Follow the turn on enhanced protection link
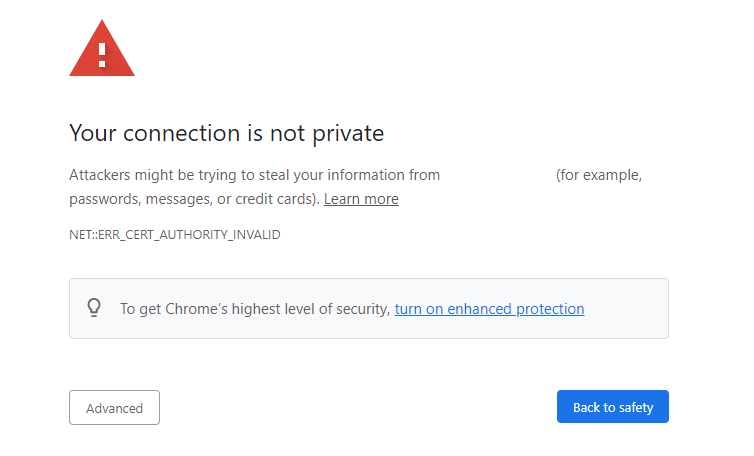This screenshot has width=754, height=456. [x=489, y=309]
